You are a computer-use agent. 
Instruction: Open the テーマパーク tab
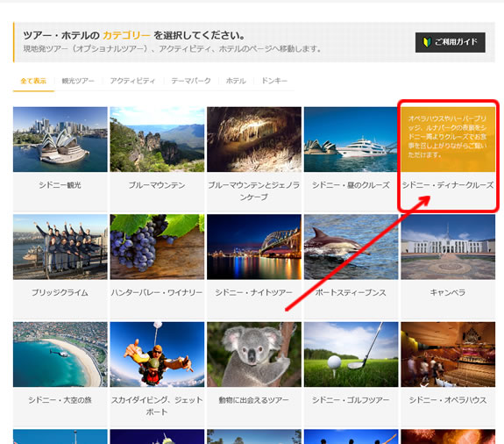click(x=191, y=81)
